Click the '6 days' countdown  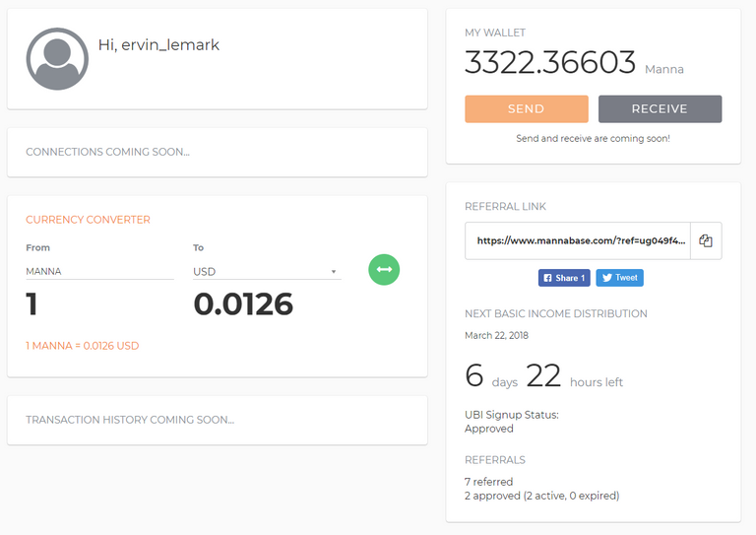(x=491, y=376)
